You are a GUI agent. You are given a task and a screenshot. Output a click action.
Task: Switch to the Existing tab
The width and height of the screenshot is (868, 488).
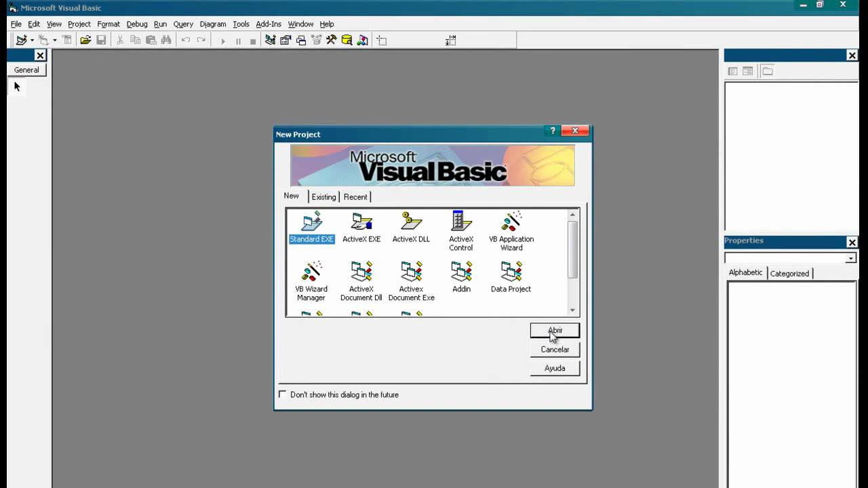pyautogui.click(x=323, y=197)
